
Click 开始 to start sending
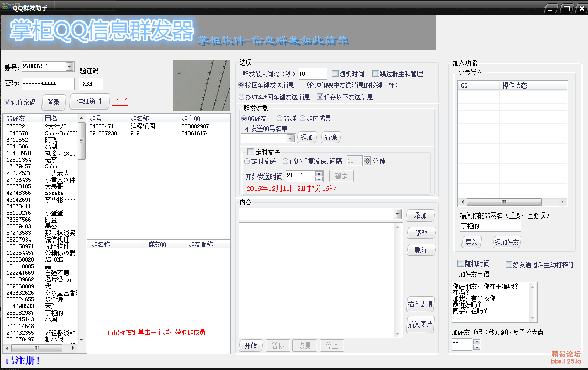pyautogui.click(x=251, y=345)
